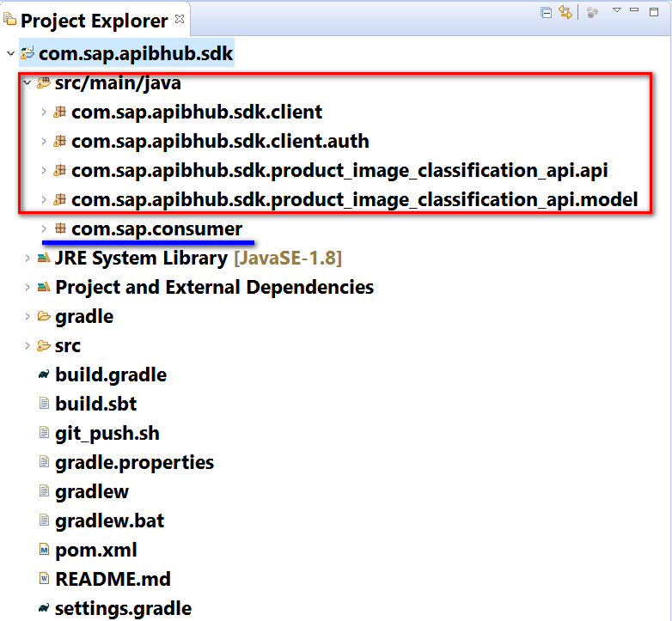The image size is (672, 621).
Task: Select com.sap.apibhub.sdk.client.auth package label
Action: coord(220,142)
